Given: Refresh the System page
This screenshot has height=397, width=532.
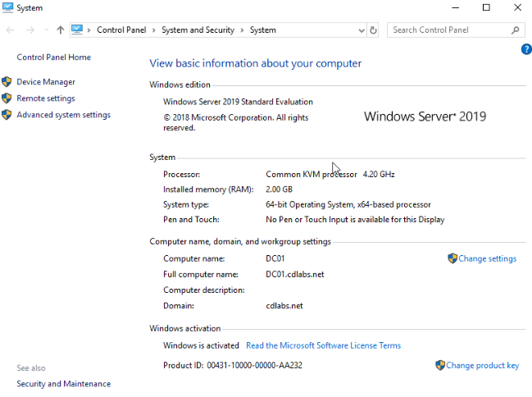Looking at the screenshot, I should (x=373, y=30).
